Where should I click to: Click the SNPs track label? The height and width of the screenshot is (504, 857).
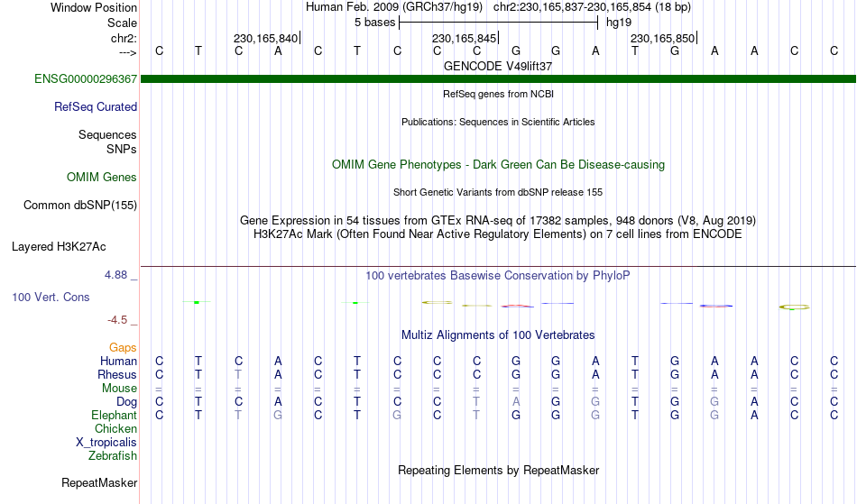[x=122, y=149]
